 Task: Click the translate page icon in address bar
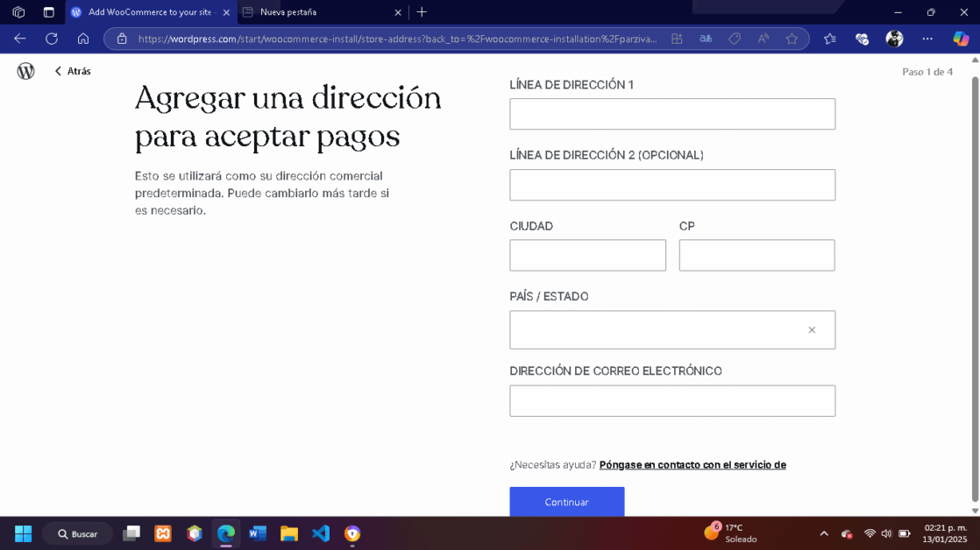click(706, 39)
